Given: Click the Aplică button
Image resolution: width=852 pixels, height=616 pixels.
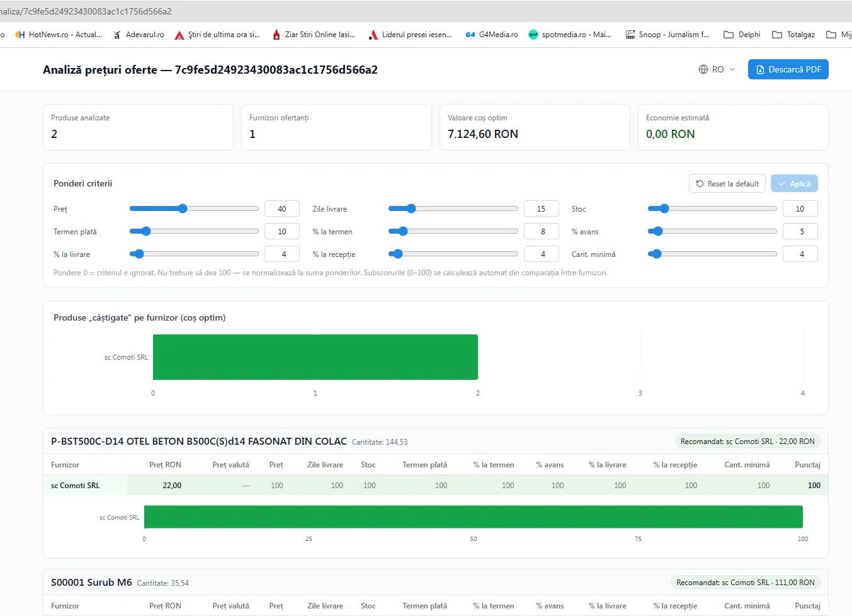Looking at the screenshot, I should point(794,183).
